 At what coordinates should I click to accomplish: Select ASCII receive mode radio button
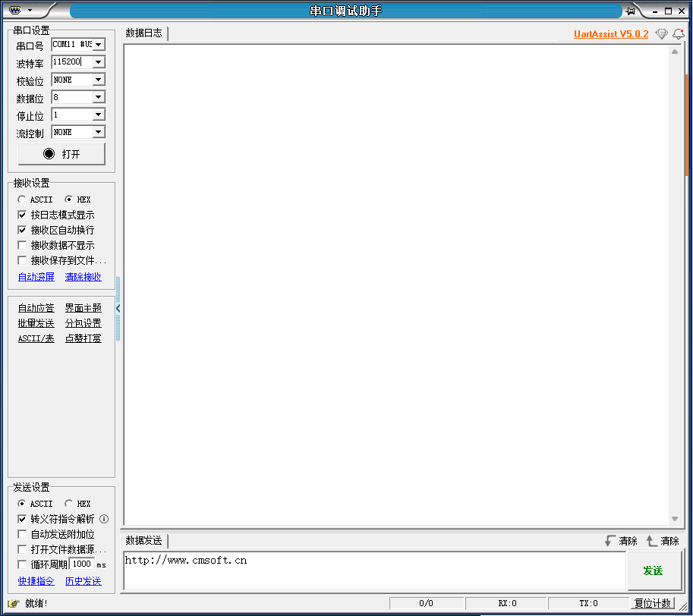(x=22, y=200)
